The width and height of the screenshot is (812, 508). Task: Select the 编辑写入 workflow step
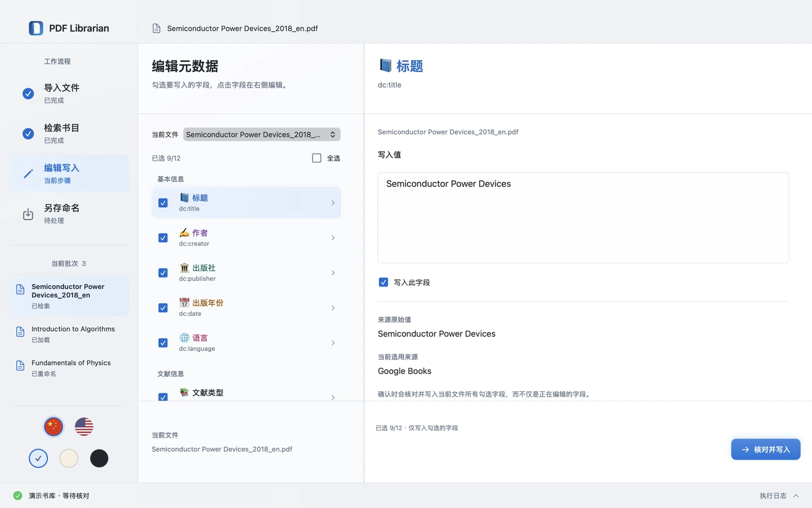(69, 174)
